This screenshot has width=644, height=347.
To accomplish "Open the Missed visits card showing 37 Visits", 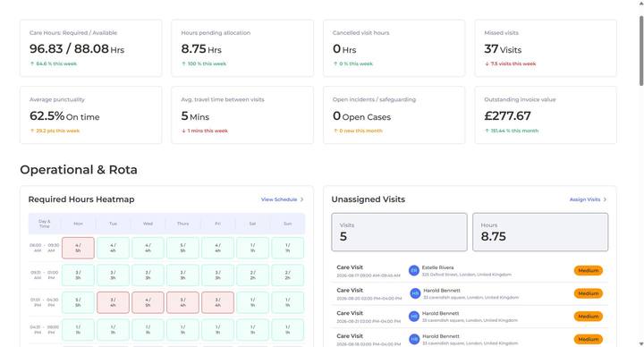I will point(546,48).
